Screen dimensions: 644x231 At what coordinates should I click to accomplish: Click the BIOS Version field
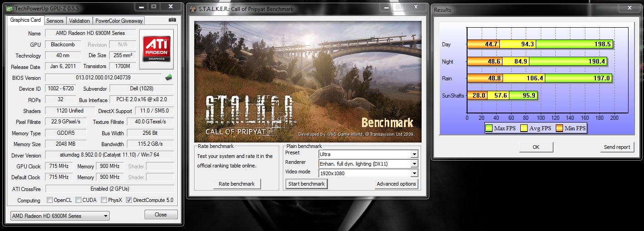click(103, 78)
